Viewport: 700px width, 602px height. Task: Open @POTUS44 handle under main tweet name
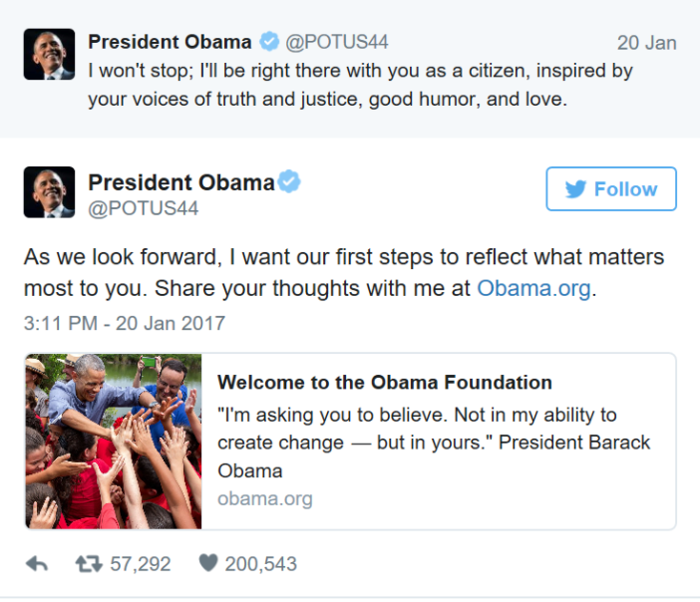143,208
